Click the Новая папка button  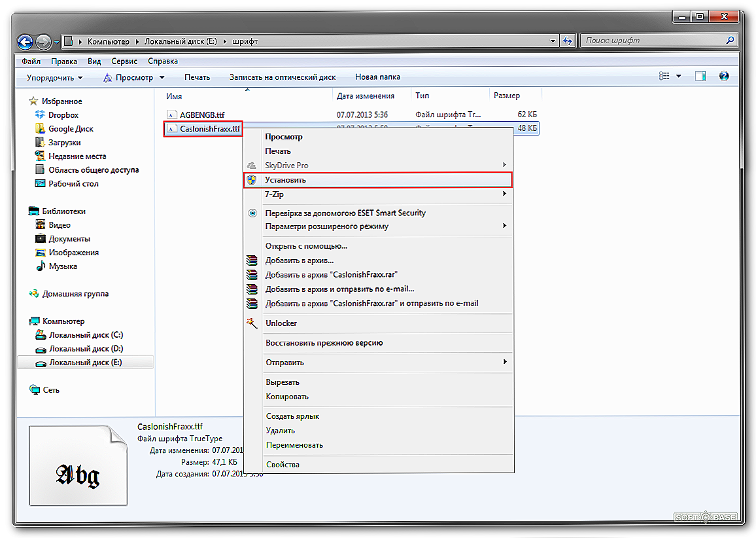pyautogui.click(x=377, y=77)
